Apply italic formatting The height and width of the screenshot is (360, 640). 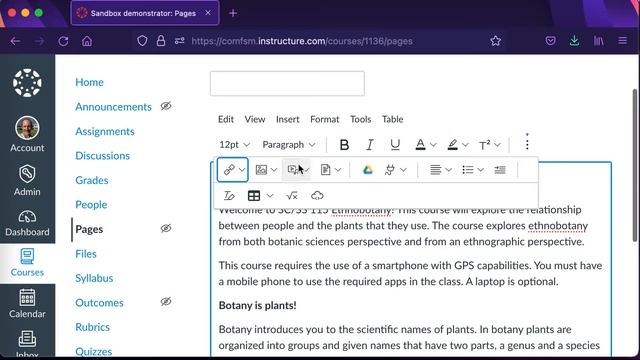point(369,144)
